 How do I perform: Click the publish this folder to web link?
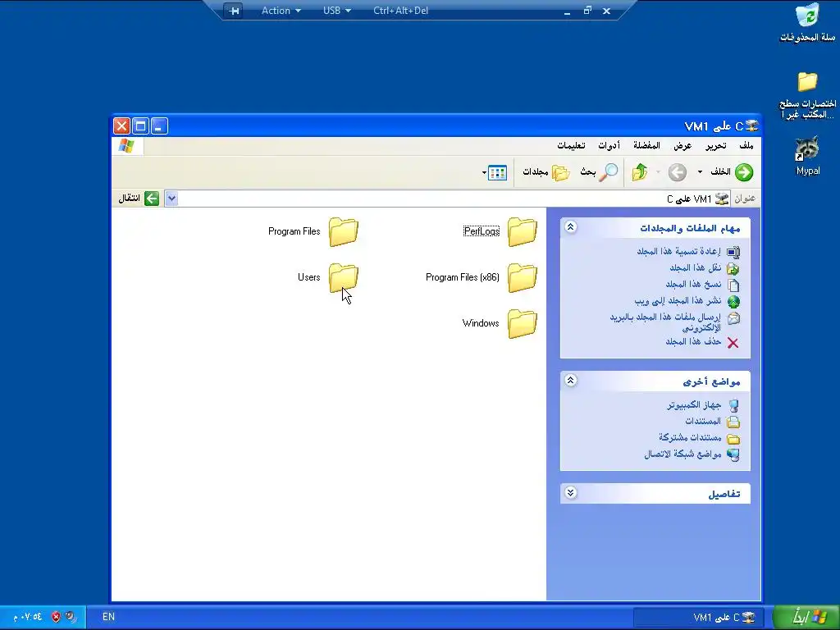tap(678, 301)
